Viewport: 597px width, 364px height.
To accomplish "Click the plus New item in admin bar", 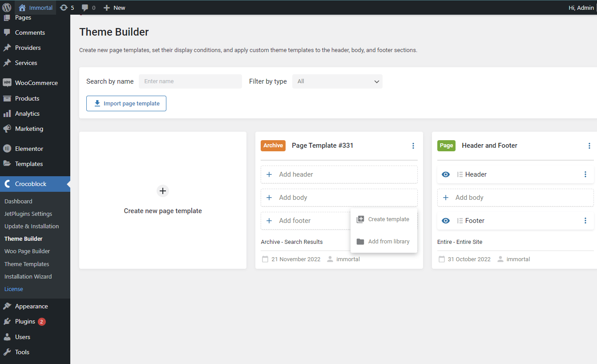I will [114, 8].
